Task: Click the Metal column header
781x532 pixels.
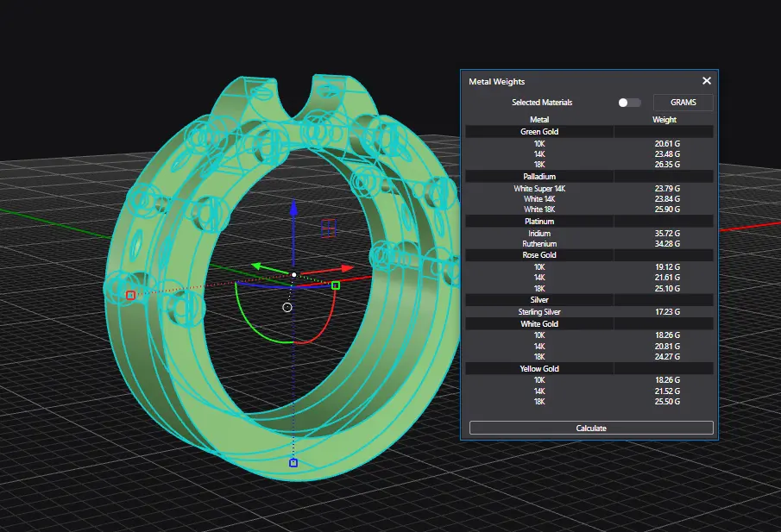Action: point(539,120)
